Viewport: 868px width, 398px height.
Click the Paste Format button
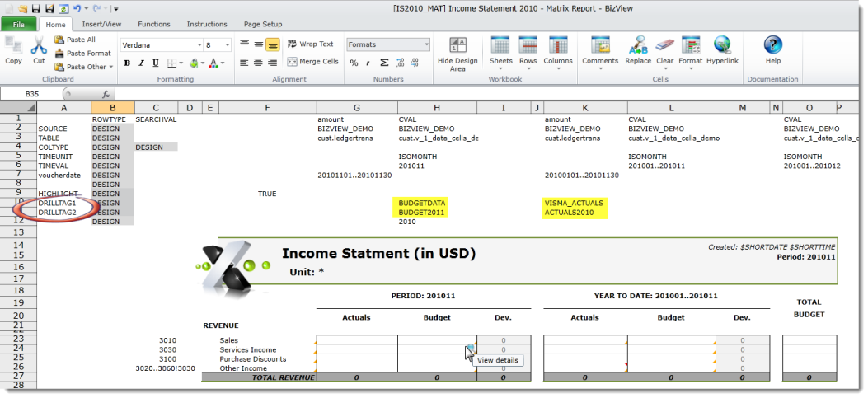[x=82, y=53]
